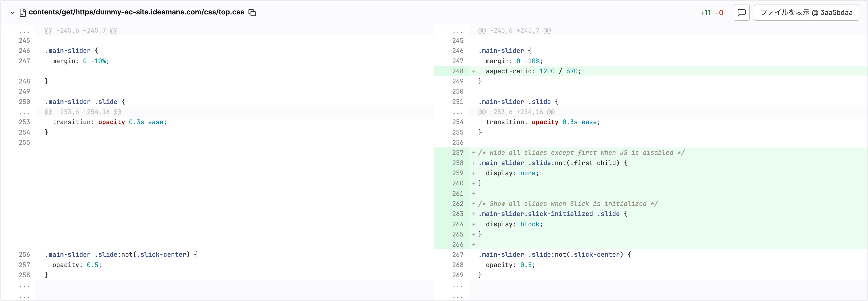This screenshot has width=868, height=301.
Task: Click the speech bubble comment on file icon
Action: point(741,13)
